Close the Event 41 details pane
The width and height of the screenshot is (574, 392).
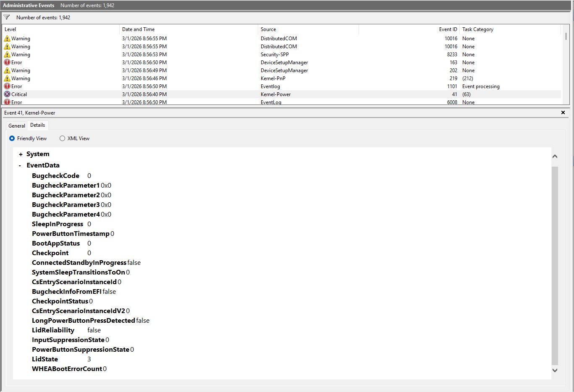coord(563,112)
